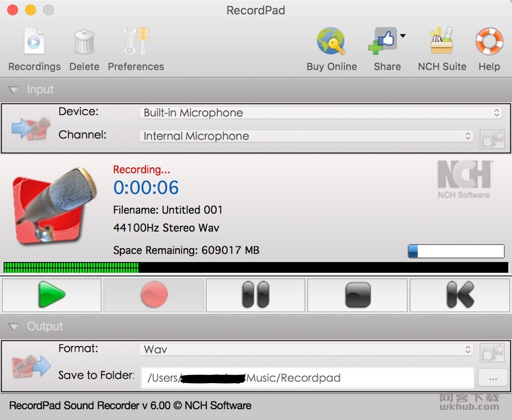Open the Share dropdown arrow

[403, 36]
